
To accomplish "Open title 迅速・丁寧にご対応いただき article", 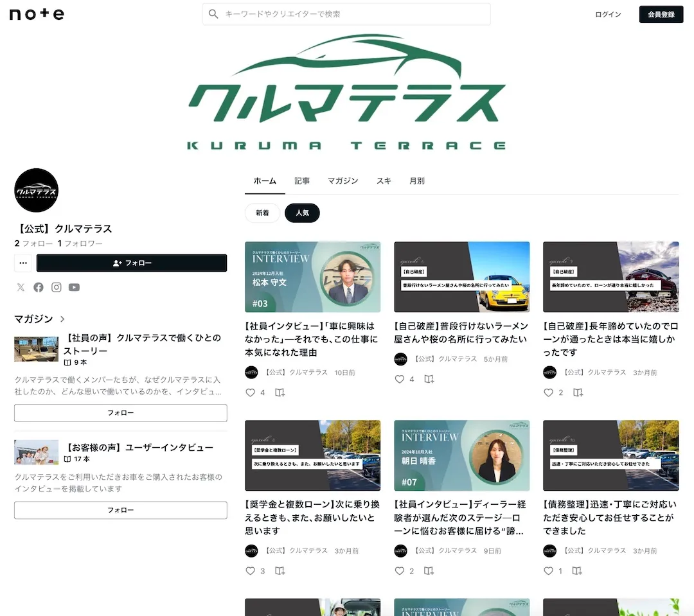I will (x=610, y=518).
